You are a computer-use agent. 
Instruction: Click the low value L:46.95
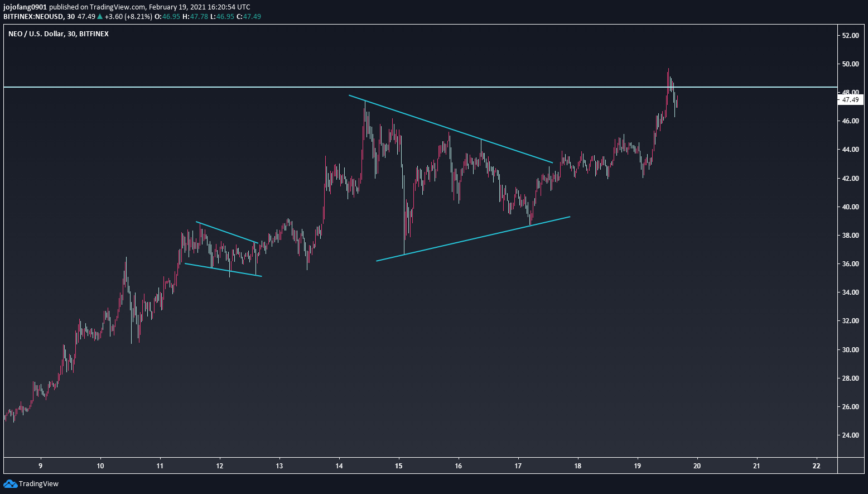(x=222, y=16)
